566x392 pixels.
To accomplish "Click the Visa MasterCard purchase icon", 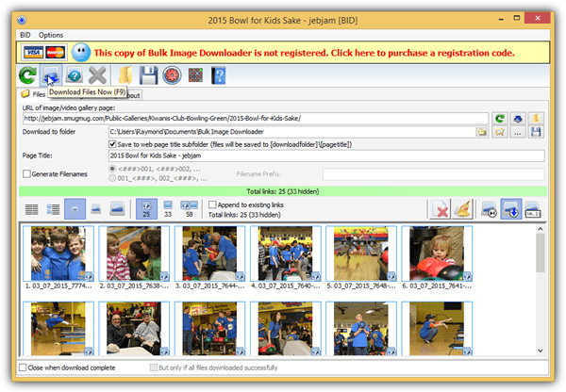I will click(44, 53).
